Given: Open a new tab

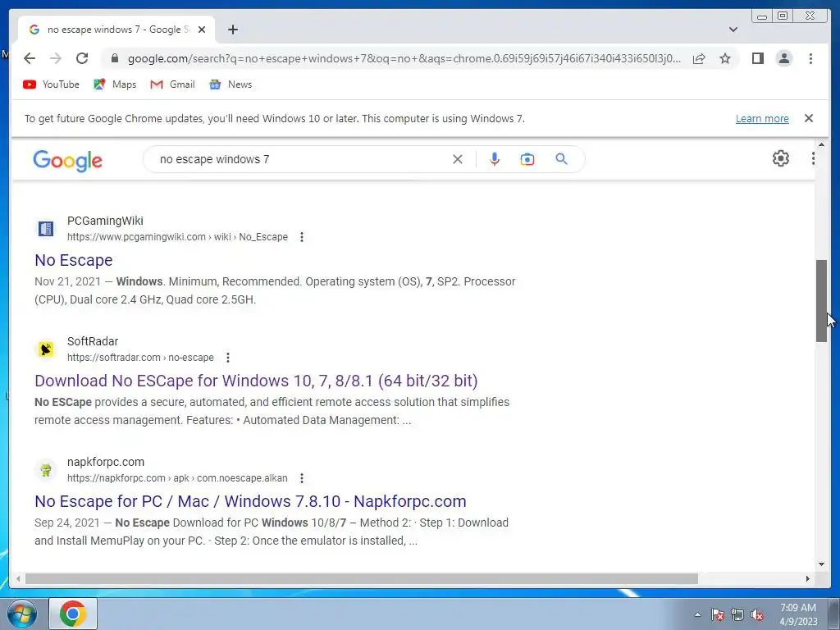Looking at the screenshot, I should coord(232,30).
